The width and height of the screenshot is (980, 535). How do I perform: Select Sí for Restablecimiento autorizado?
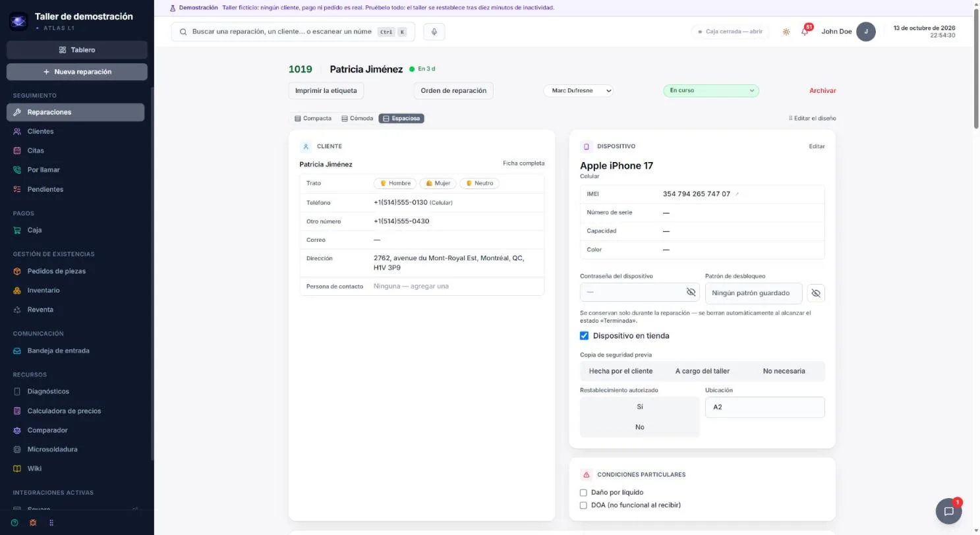[x=639, y=407]
